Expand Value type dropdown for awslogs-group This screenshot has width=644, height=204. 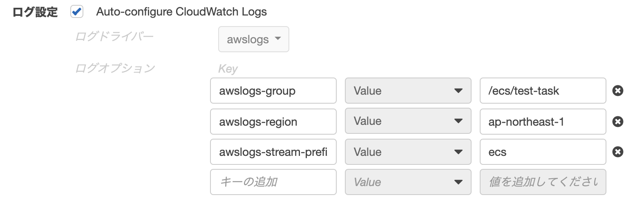click(x=408, y=91)
